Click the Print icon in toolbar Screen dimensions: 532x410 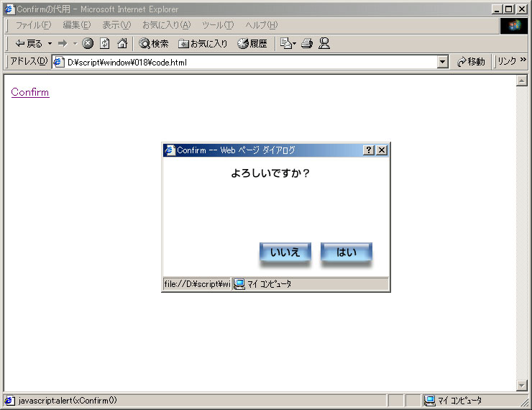coord(307,43)
